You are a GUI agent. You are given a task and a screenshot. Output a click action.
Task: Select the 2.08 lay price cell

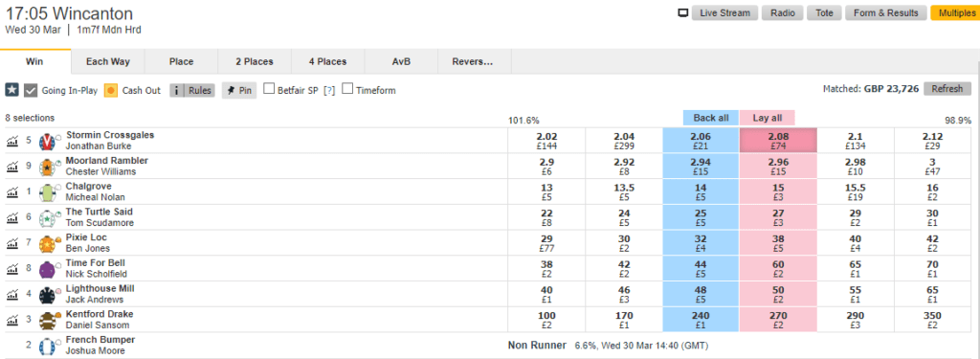777,141
